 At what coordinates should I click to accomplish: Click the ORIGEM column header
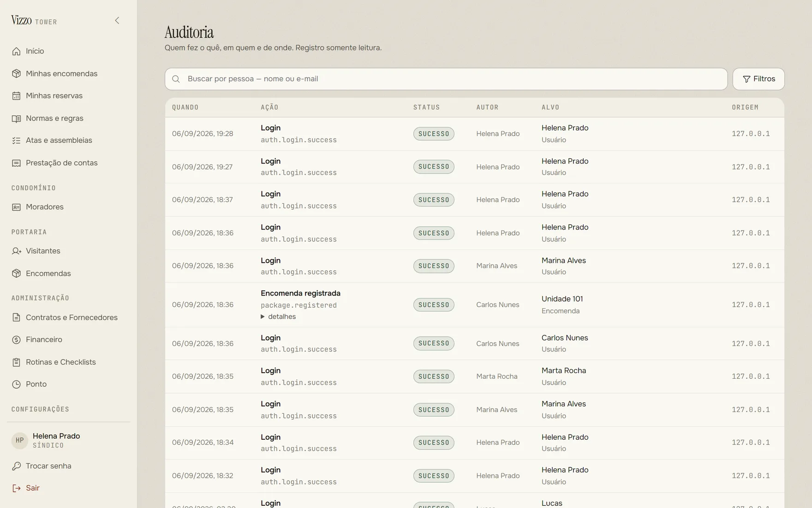[745, 107]
